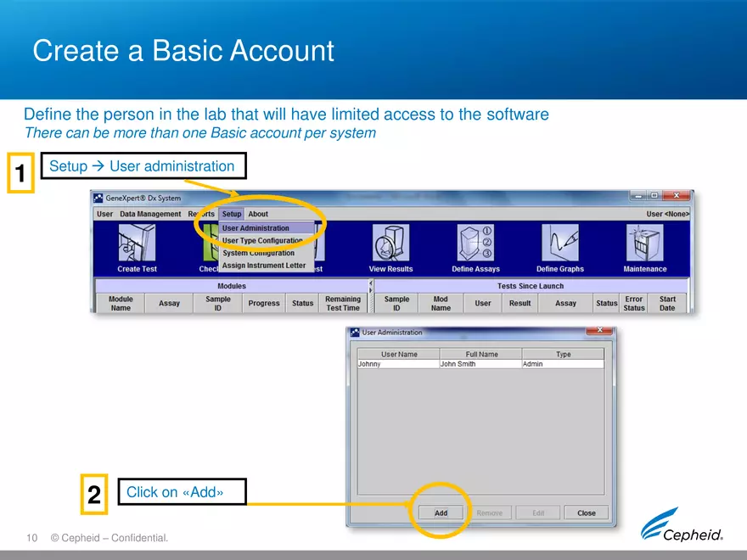Open View Results from the toolbar
The image size is (747, 560).
(x=390, y=246)
